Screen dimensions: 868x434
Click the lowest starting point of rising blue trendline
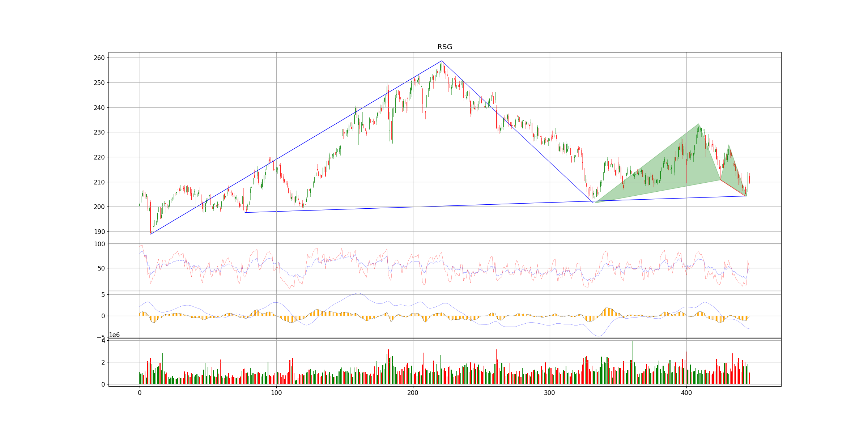(151, 234)
